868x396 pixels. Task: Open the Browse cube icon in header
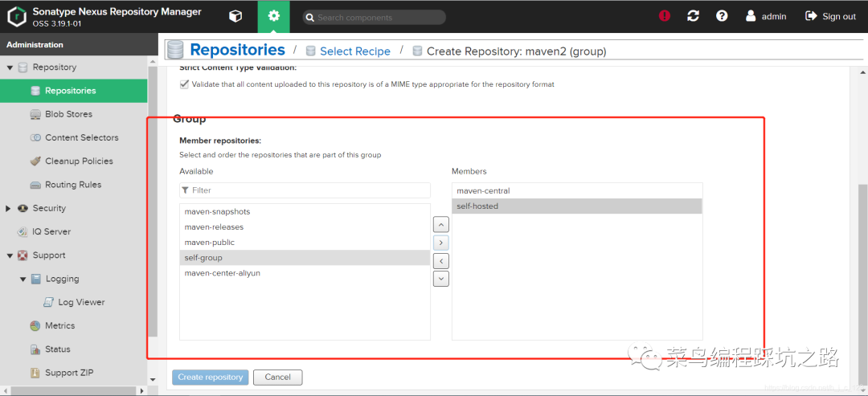coord(235,17)
